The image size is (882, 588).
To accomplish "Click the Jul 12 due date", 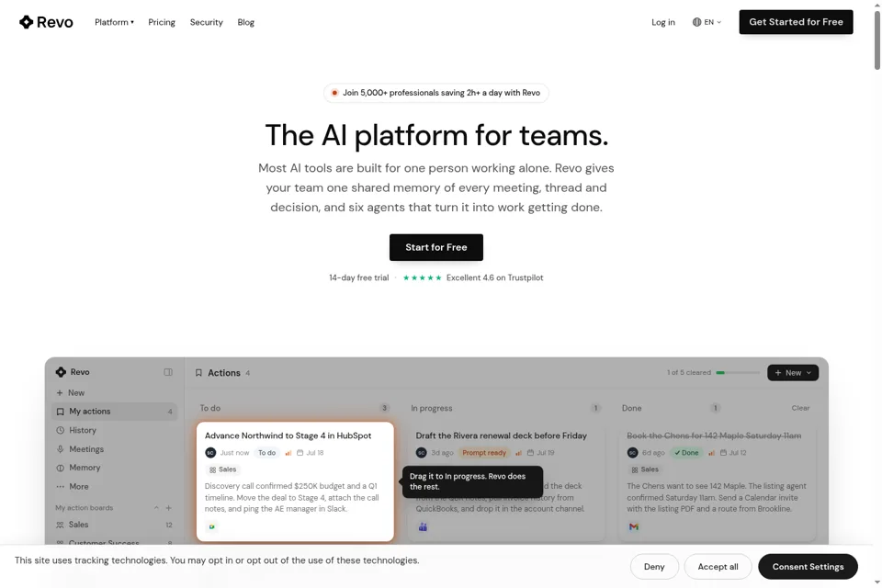I will click(733, 452).
